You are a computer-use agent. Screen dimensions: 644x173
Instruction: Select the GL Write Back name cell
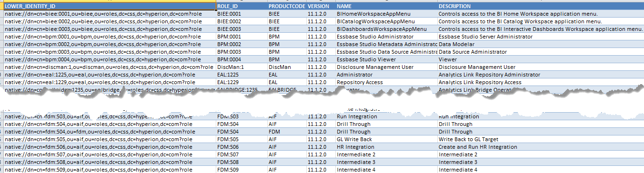[386, 140]
